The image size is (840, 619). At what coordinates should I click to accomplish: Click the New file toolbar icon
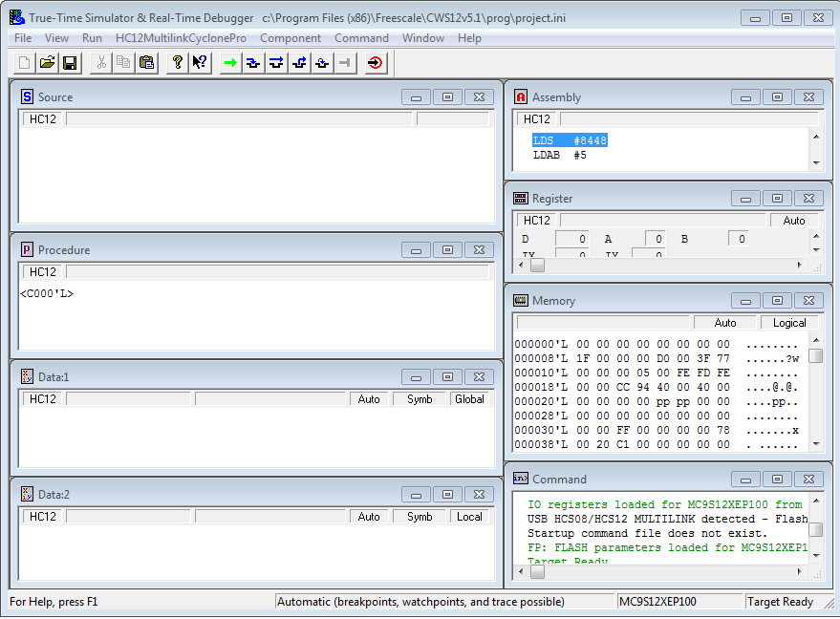[x=24, y=63]
